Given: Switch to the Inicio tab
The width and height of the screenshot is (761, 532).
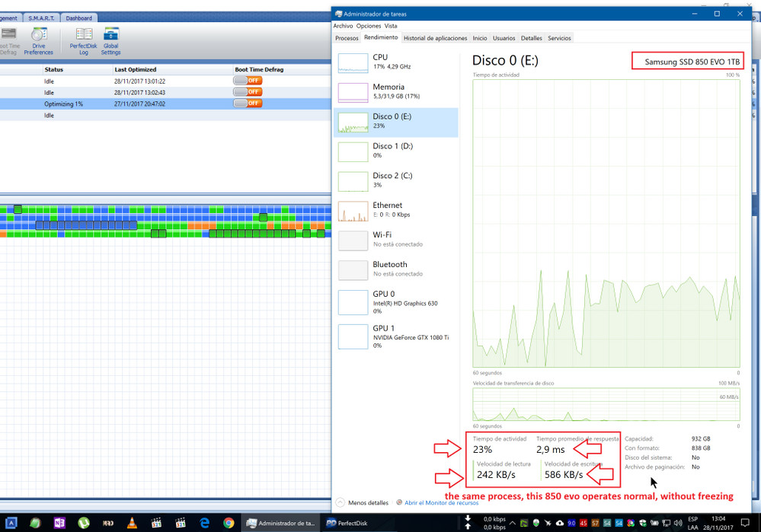Looking at the screenshot, I should pos(480,38).
